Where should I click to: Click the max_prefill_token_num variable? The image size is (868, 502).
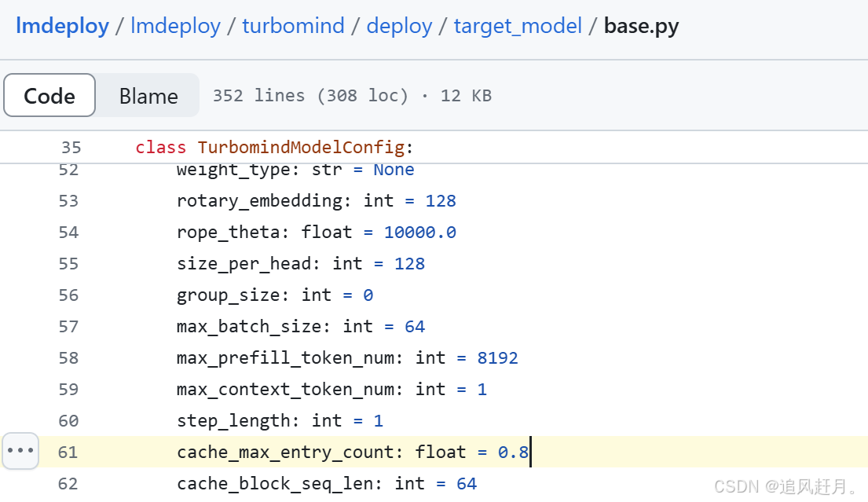pos(286,358)
